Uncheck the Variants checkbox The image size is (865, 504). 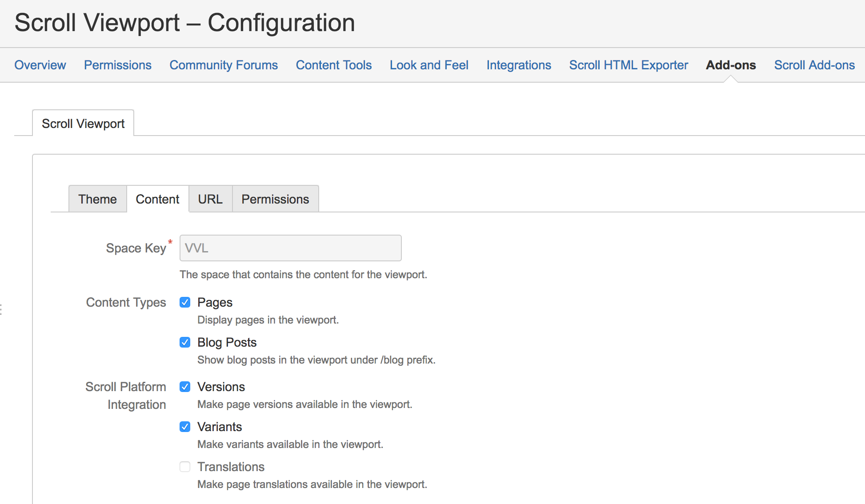[x=185, y=427]
